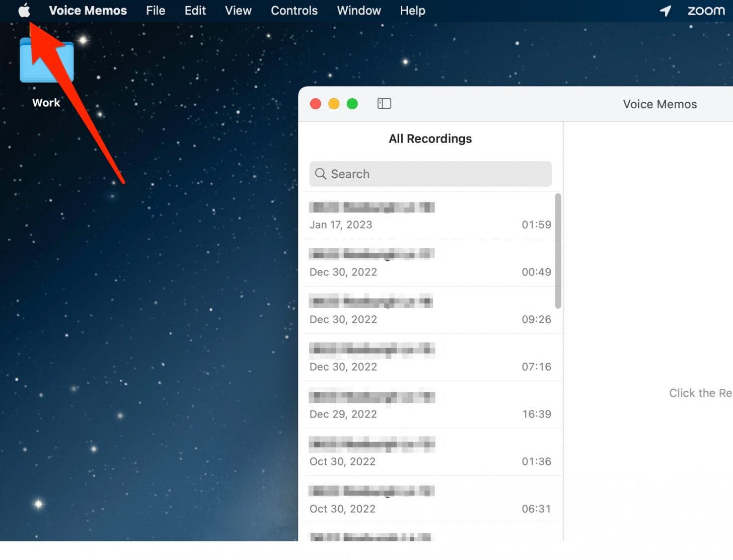Image resolution: width=733 pixels, height=560 pixels.
Task: Click the magnifying glass in the search field
Action: (x=321, y=174)
